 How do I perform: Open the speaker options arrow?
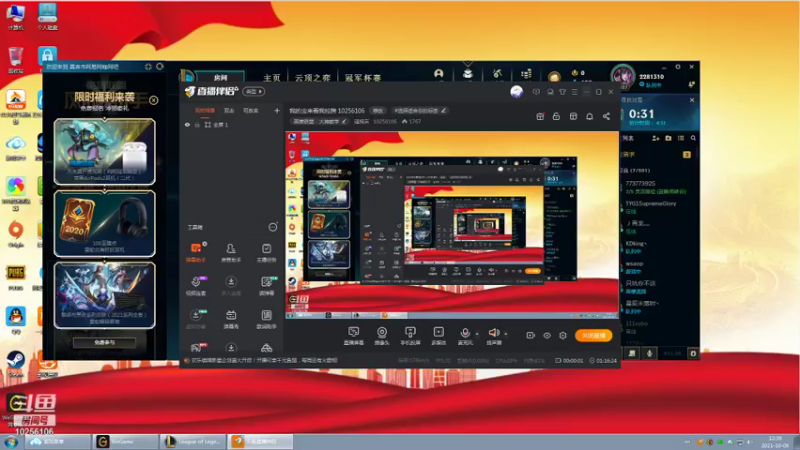pyautogui.click(x=506, y=334)
